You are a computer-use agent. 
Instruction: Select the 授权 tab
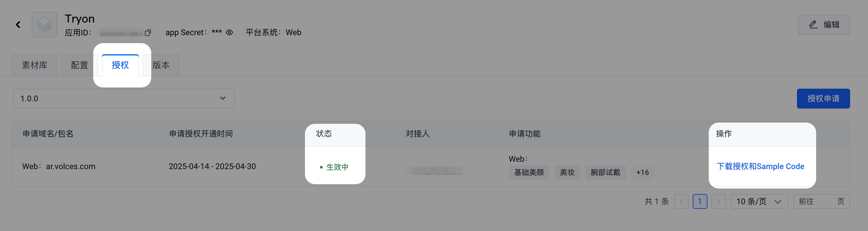(x=120, y=65)
